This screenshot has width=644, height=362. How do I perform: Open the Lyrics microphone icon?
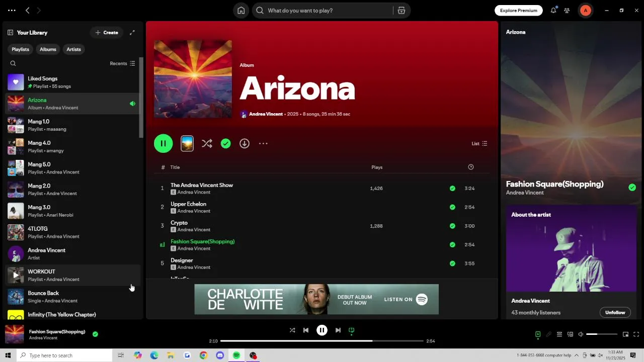tap(548, 334)
